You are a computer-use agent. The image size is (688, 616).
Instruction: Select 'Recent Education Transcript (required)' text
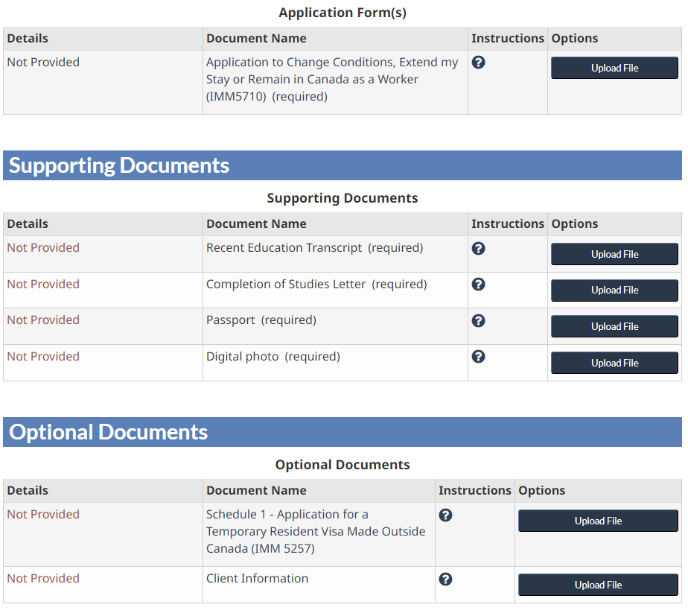pyautogui.click(x=315, y=248)
